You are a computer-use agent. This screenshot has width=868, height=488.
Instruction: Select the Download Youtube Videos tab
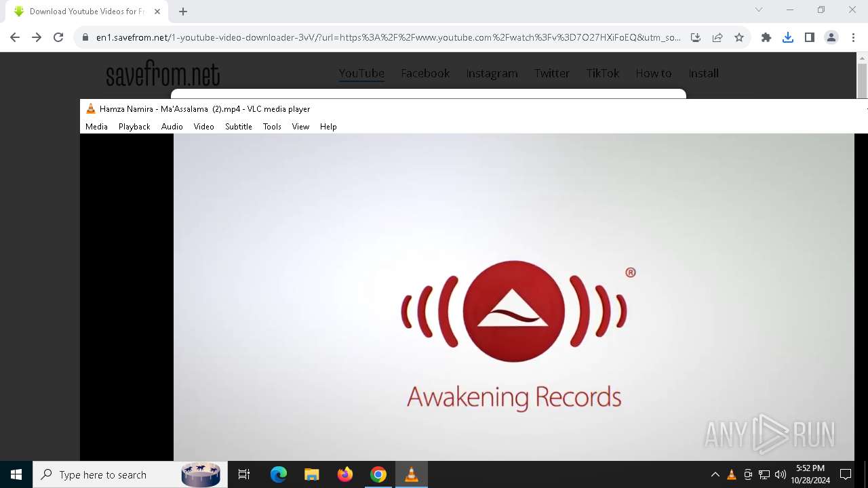click(87, 12)
